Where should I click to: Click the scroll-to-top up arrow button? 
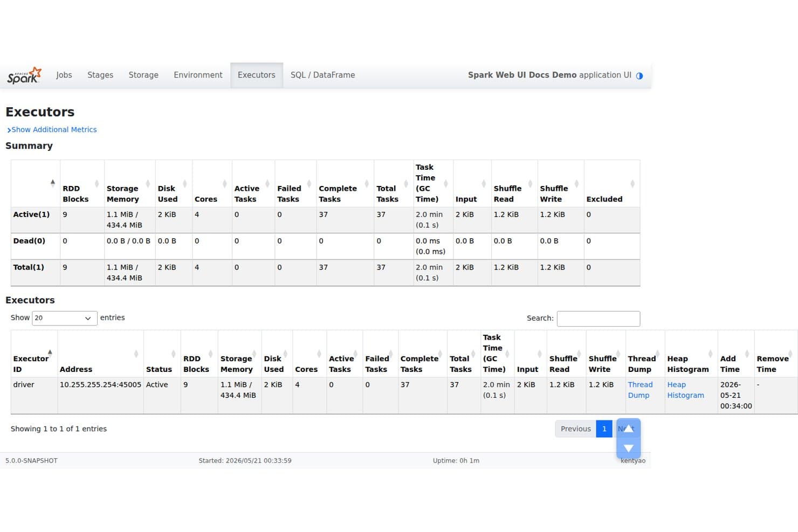click(x=629, y=429)
